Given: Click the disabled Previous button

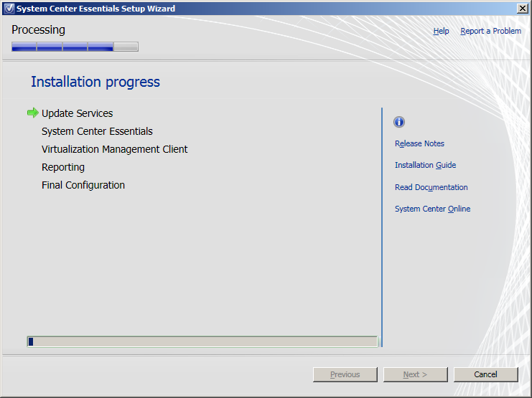Looking at the screenshot, I should 345,374.
